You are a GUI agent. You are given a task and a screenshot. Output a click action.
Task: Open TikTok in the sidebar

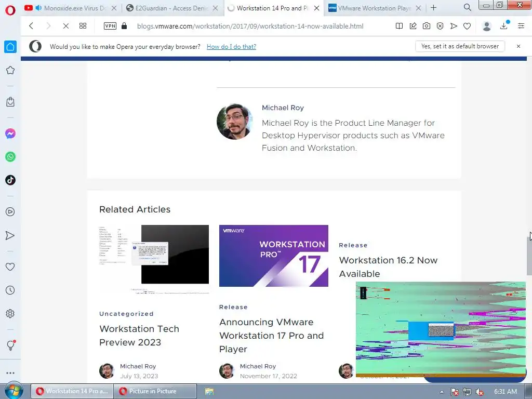point(10,180)
